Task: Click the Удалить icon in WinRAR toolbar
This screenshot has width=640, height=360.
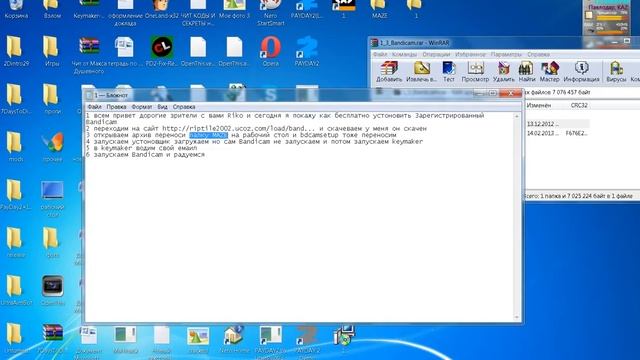Action: [504, 71]
